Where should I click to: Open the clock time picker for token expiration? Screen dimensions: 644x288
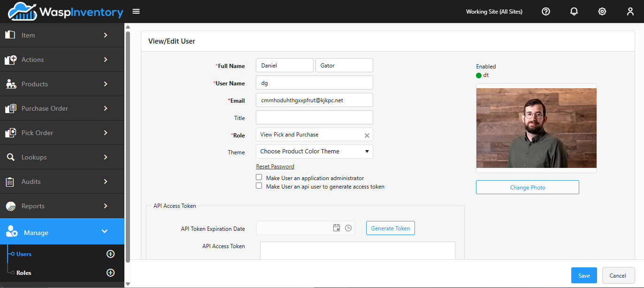pos(348,228)
